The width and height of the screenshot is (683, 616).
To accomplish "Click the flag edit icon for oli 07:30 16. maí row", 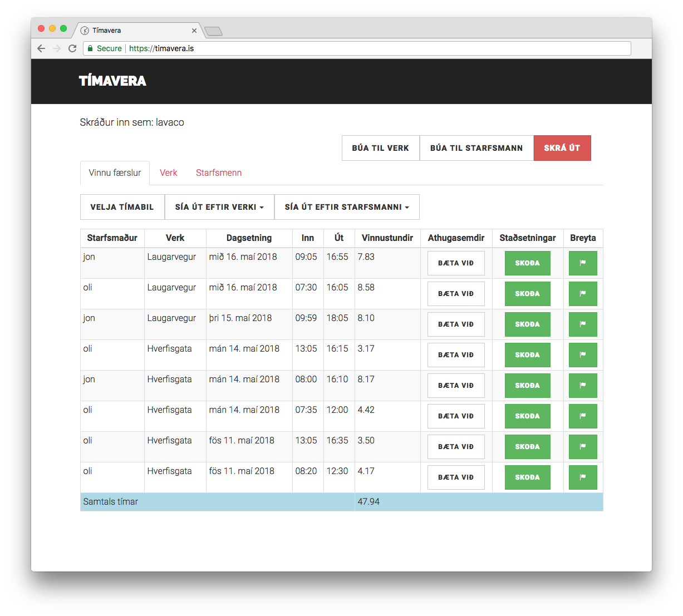I will coord(583,294).
